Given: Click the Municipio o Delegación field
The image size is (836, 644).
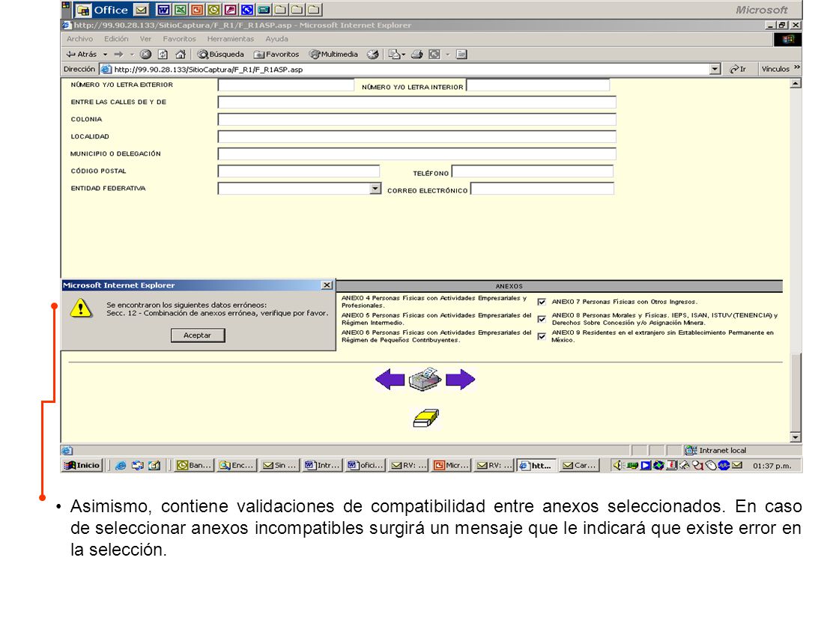Looking at the screenshot, I should click(x=417, y=154).
